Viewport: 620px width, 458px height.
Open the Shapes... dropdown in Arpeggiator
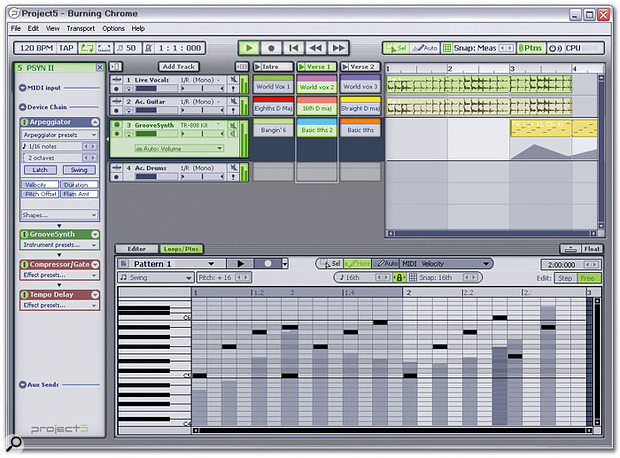point(59,215)
